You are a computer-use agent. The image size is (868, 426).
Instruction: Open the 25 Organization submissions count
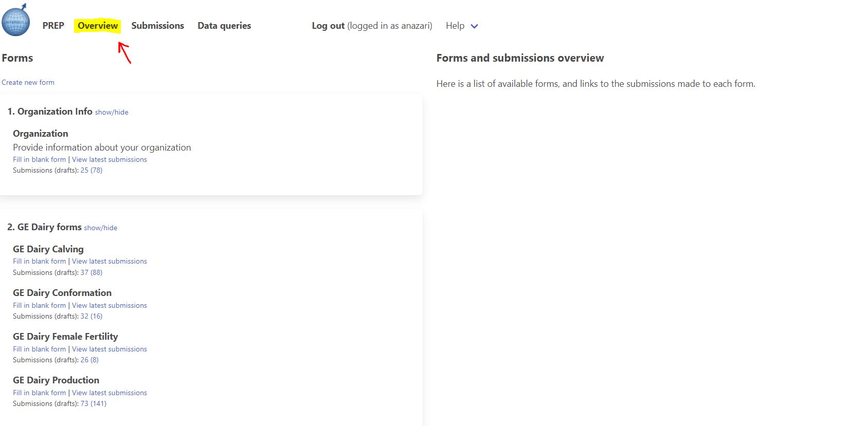[84, 170]
